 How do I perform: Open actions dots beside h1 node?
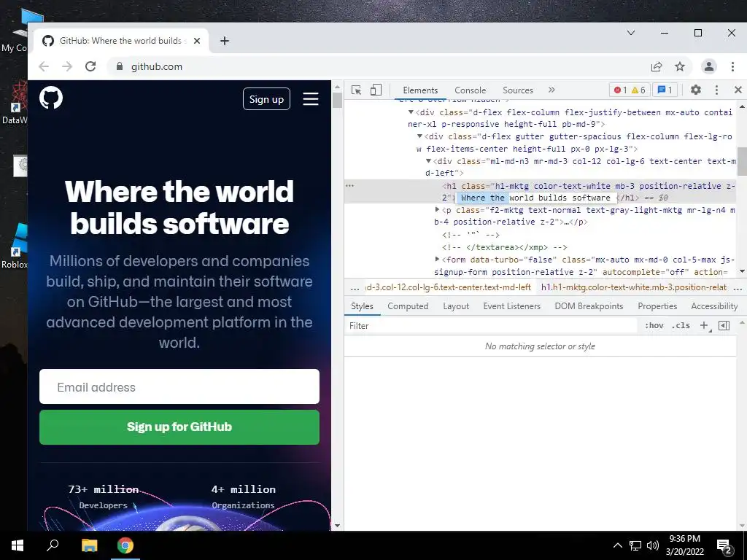coord(349,186)
